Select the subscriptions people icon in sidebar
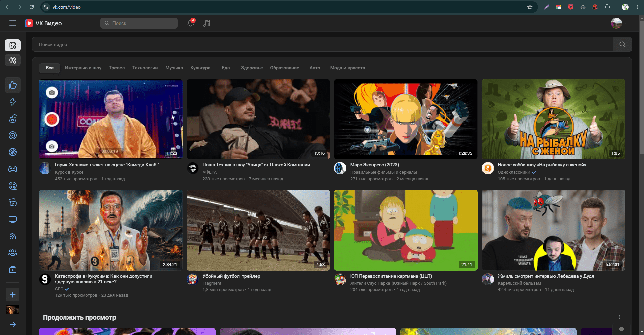This screenshot has width=644, height=335. (13, 252)
